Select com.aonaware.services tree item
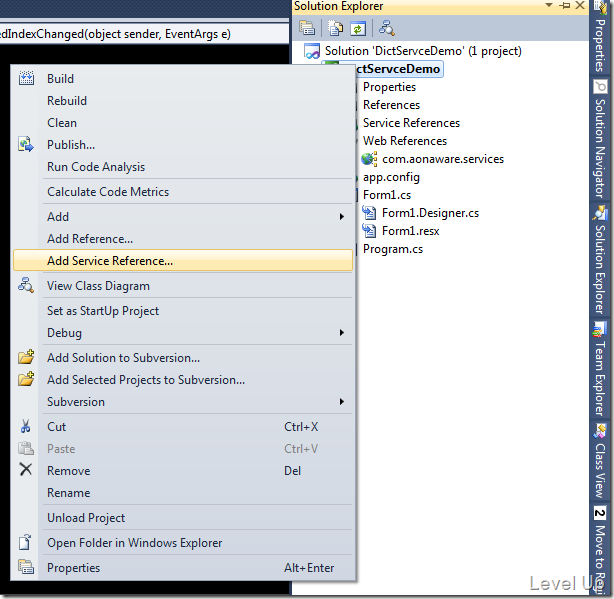Screen dimensions: 614x599 pos(443,159)
